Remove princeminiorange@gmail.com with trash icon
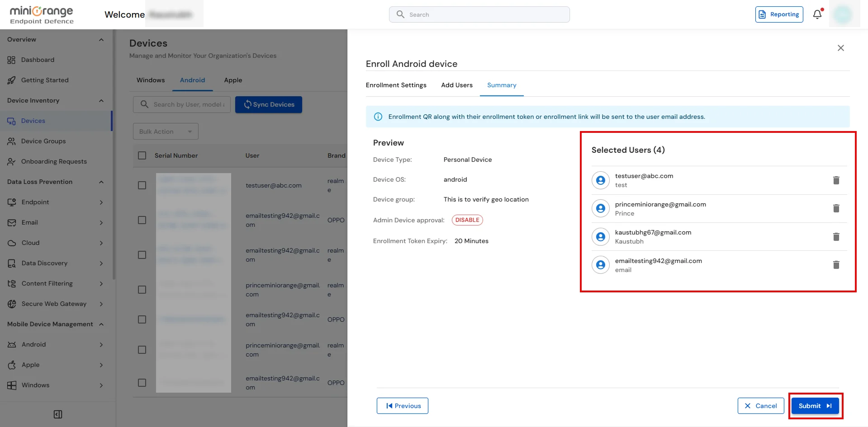868x427 pixels. [x=836, y=208]
